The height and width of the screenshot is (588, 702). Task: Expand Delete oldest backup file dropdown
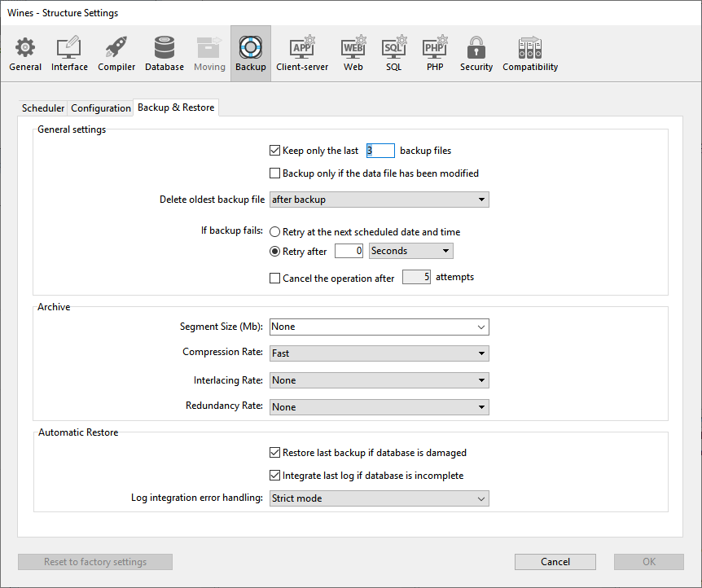coord(379,200)
